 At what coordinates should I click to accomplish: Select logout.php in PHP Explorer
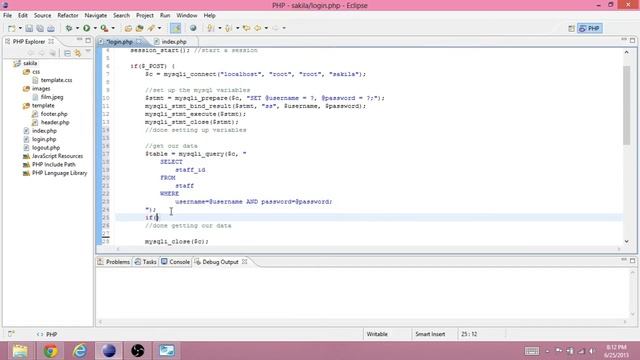46,148
